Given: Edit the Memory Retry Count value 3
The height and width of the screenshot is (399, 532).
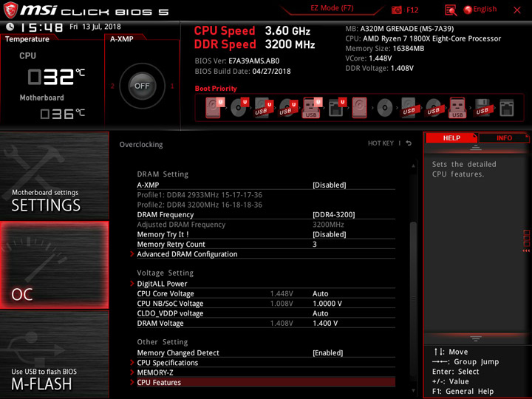Looking at the screenshot, I should (x=315, y=245).
